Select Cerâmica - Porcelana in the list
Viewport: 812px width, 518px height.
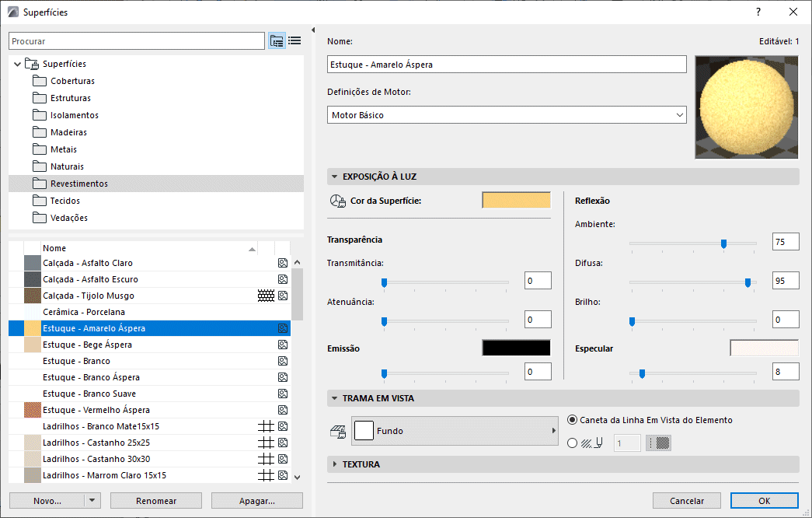click(x=149, y=312)
